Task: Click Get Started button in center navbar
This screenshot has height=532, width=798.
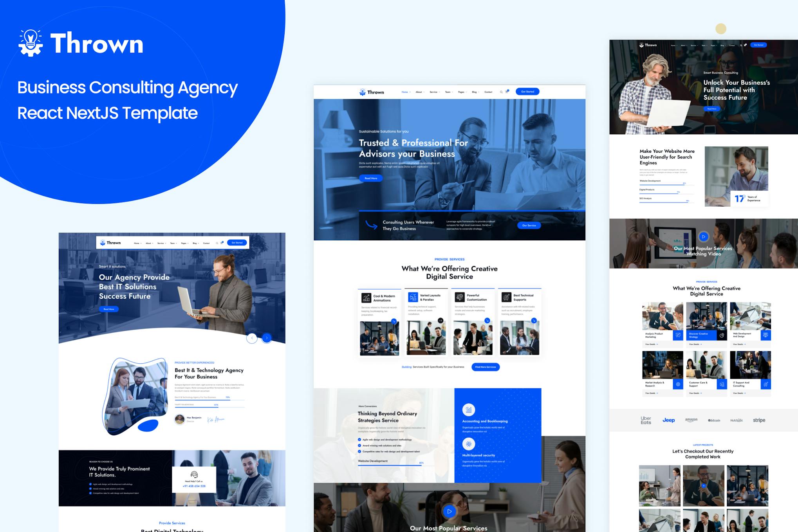Action: [x=527, y=92]
